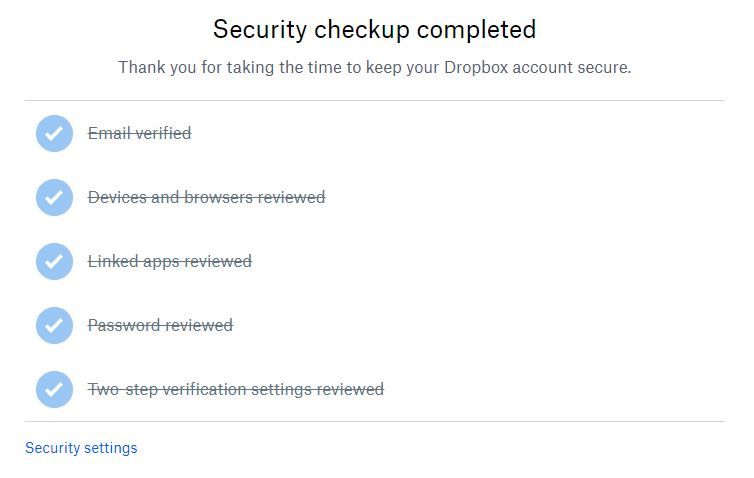
Task: Click the checkmark icon beside Email verified
Action: pyautogui.click(x=54, y=133)
